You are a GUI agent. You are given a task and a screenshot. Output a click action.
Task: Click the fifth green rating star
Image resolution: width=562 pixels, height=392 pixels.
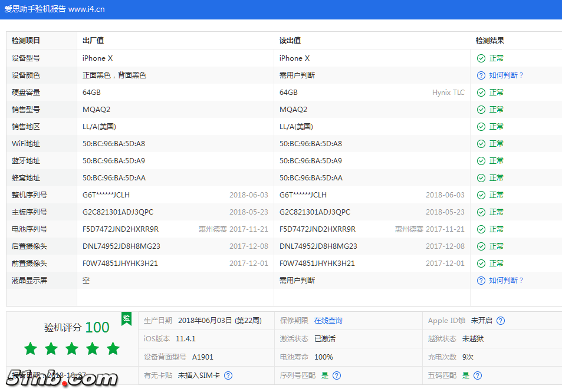[113, 349]
